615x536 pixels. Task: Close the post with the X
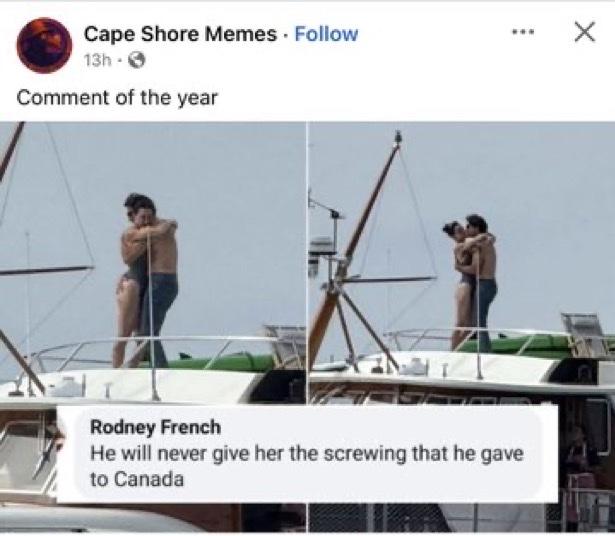585,32
